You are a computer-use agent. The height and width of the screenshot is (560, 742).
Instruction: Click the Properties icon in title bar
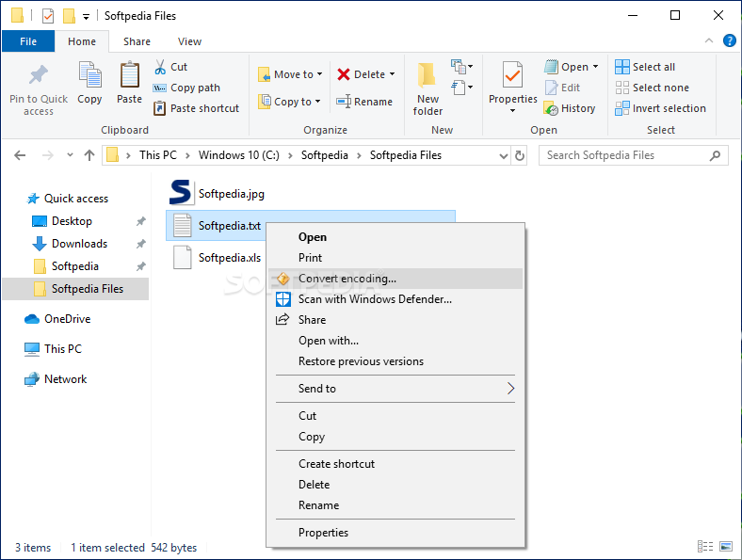point(48,16)
